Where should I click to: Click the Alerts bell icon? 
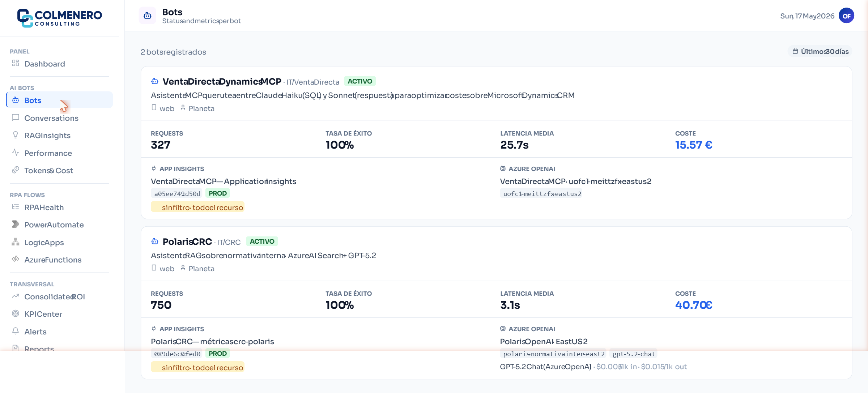coord(16,331)
